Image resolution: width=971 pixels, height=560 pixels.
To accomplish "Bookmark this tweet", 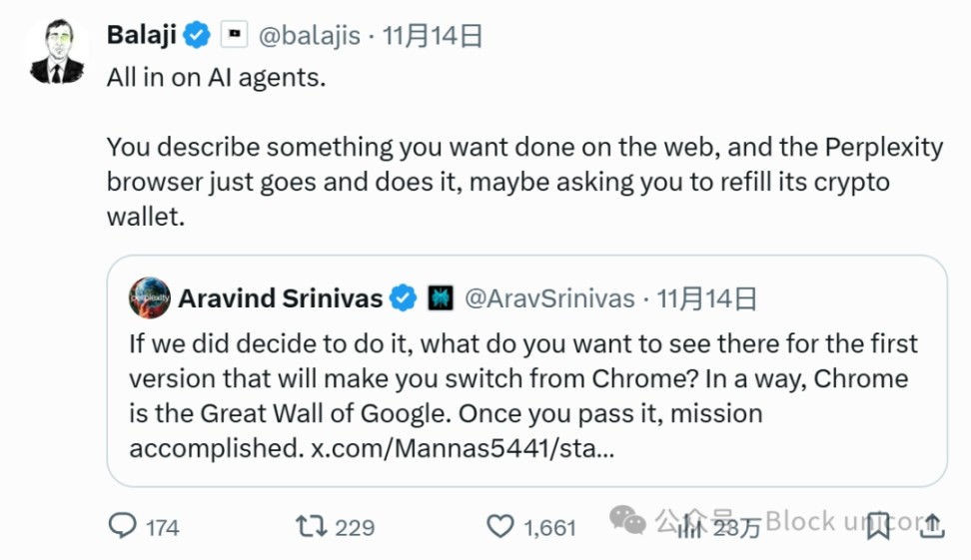I will [x=877, y=526].
